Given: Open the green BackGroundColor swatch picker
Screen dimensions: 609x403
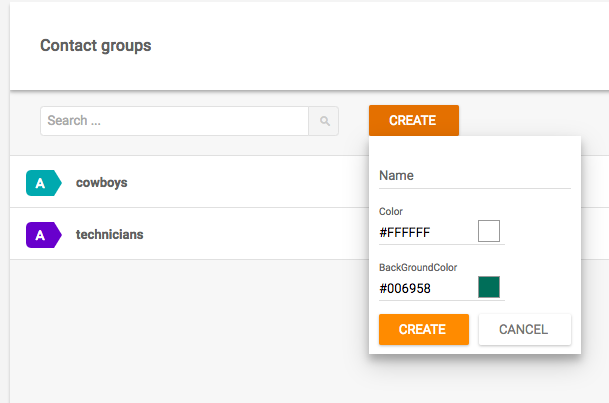Looking at the screenshot, I should click(x=489, y=288).
